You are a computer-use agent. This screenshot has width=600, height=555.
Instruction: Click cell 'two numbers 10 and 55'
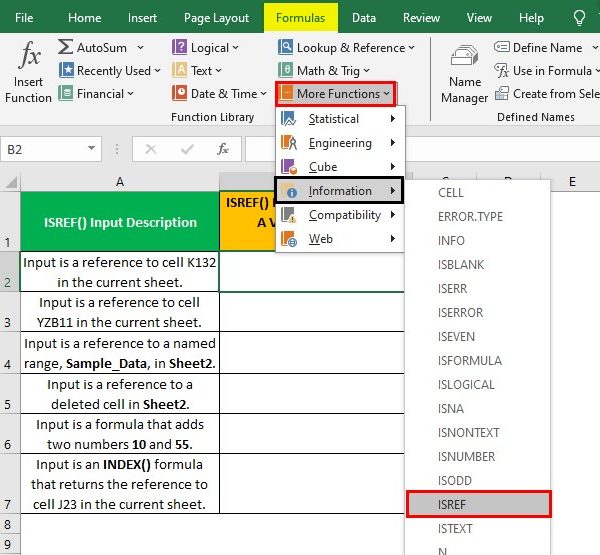coord(120,434)
